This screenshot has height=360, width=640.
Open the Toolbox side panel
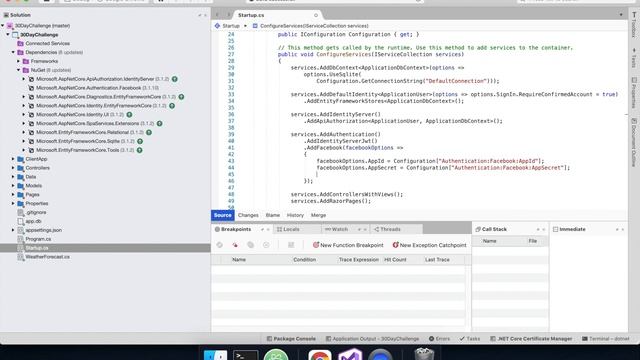634,25
